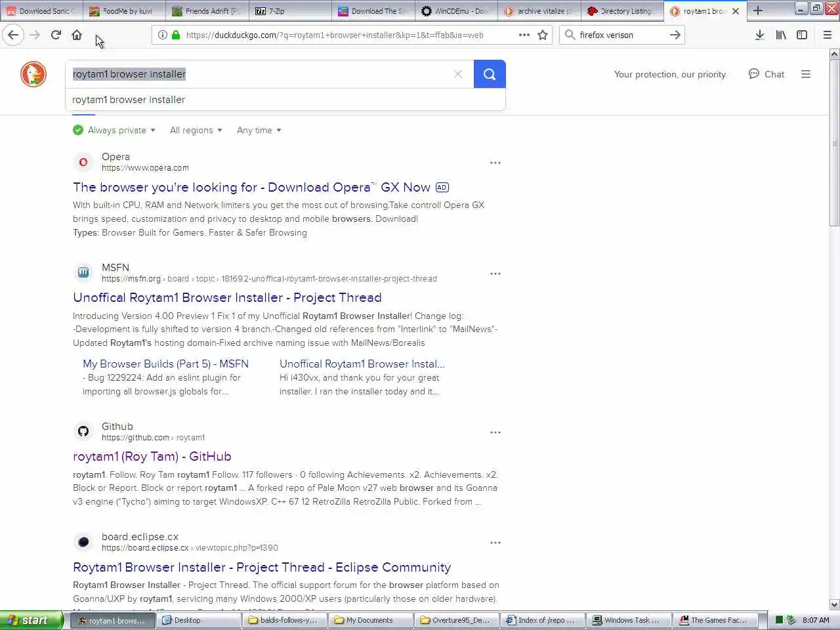840x630 pixels.
Task: Click https://github.com › roytam1 URL text
Action: tap(153, 438)
